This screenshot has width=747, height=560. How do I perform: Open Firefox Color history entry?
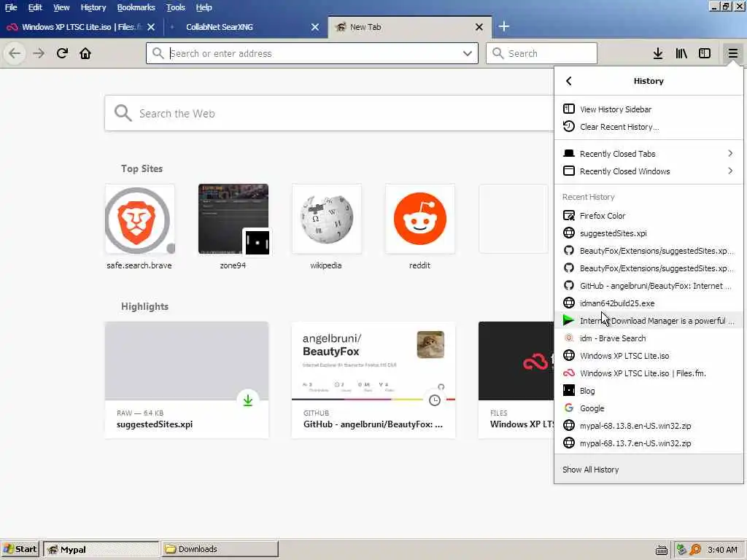coord(649,216)
